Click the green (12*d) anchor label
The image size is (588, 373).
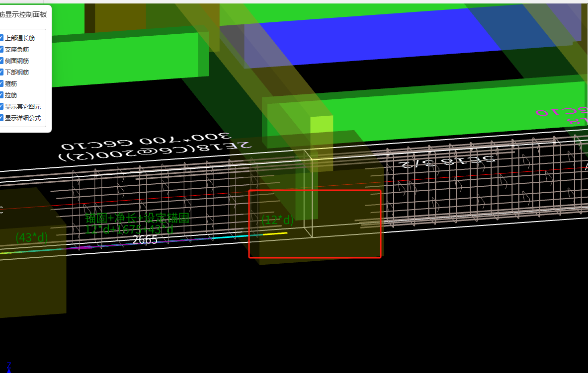click(x=277, y=220)
